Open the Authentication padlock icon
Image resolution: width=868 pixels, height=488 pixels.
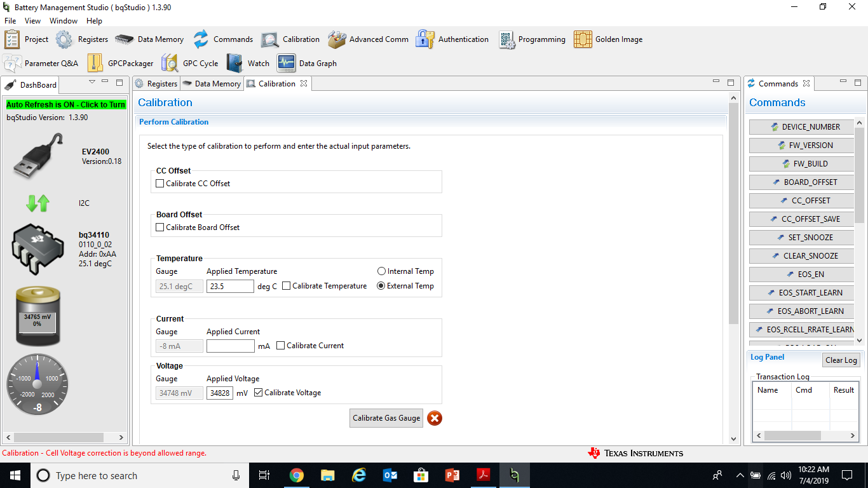coord(425,39)
